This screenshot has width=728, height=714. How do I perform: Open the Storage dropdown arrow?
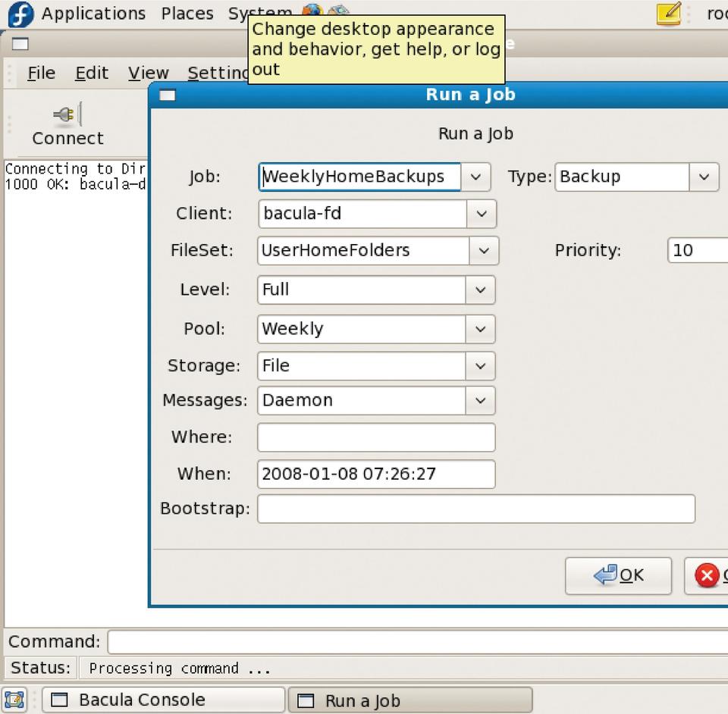(480, 366)
